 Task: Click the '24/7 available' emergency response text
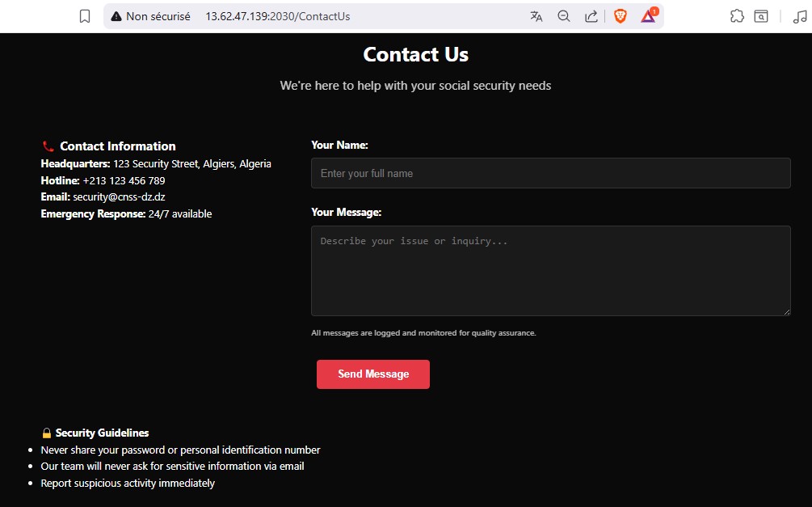tap(180, 213)
